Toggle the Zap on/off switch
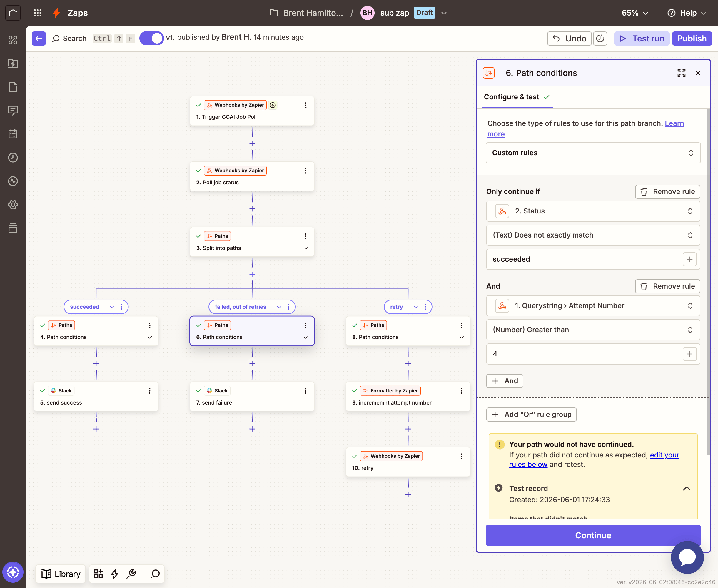Screen dimensions: 718x588 point(151,38)
